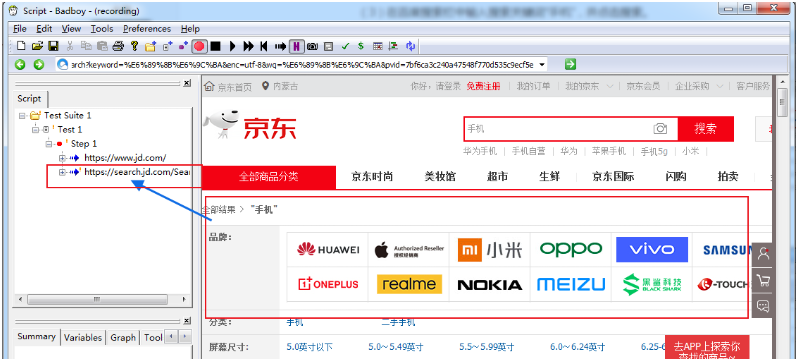Open the Tools menu
This screenshot has width=801, height=364.
tap(102, 29)
